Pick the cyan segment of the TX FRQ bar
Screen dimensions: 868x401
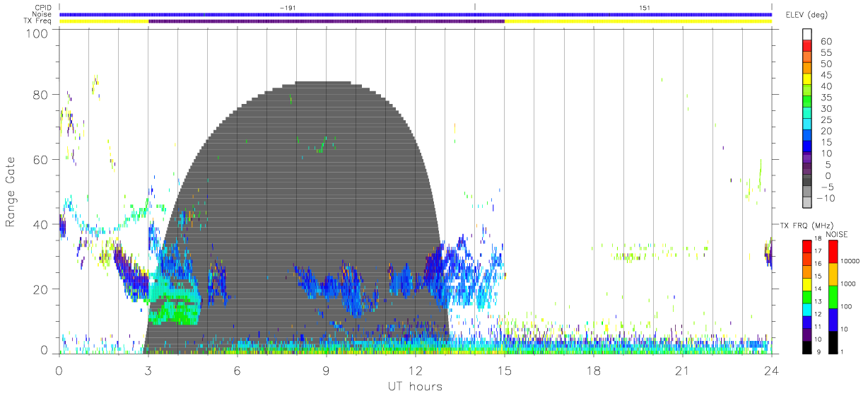(807, 309)
